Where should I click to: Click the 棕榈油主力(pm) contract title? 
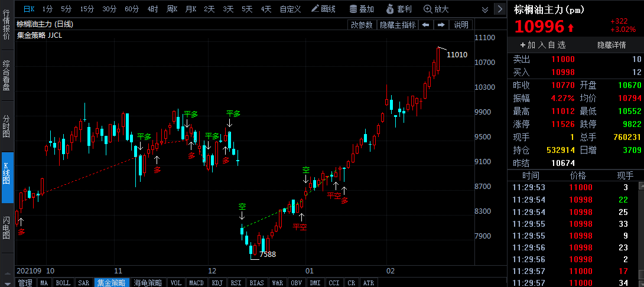pos(549,10)
